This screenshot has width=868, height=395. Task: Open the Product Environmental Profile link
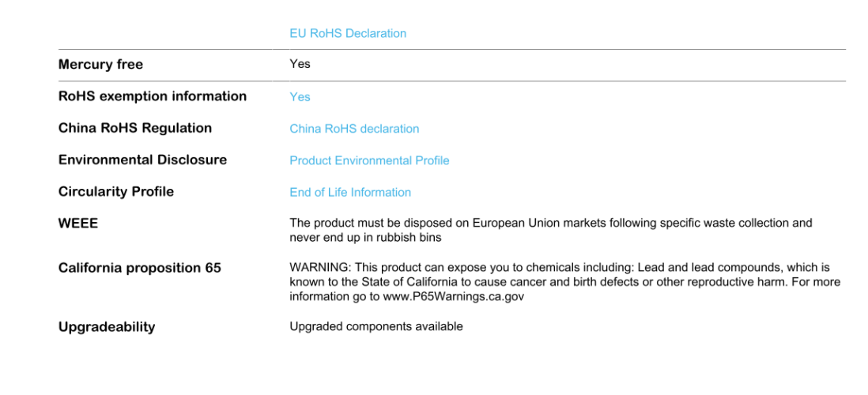369,160
